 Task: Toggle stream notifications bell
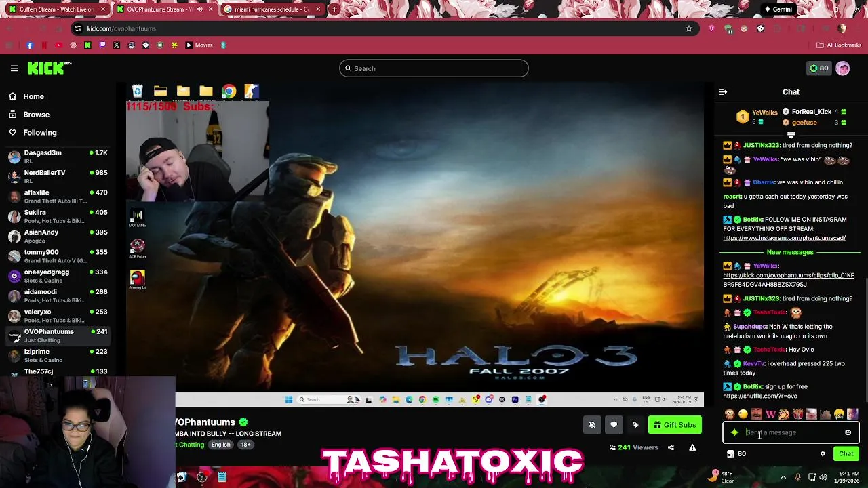coord(592,425)
